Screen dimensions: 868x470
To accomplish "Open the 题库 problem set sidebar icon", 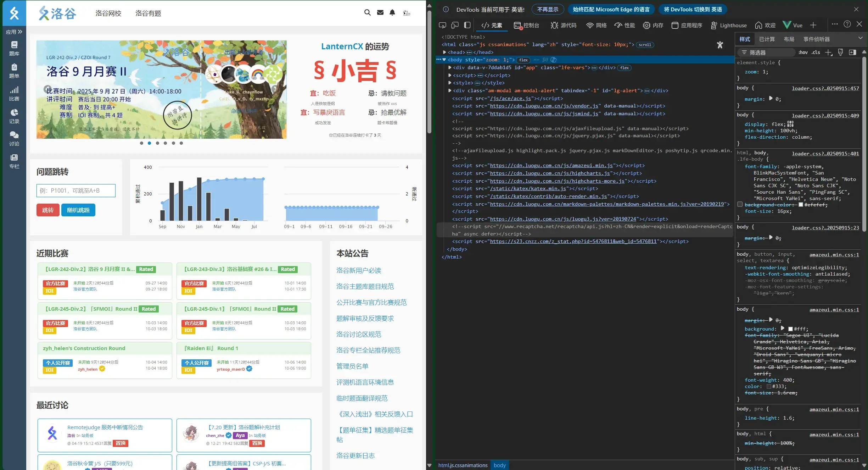I will (14, 49).
